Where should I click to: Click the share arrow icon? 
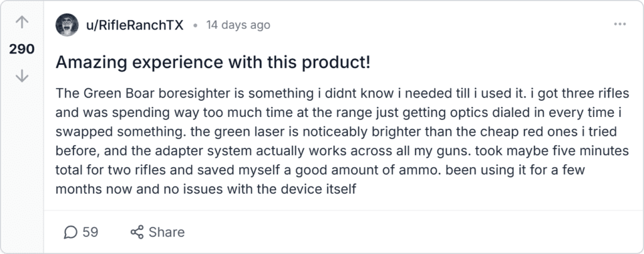click(137, 232)
